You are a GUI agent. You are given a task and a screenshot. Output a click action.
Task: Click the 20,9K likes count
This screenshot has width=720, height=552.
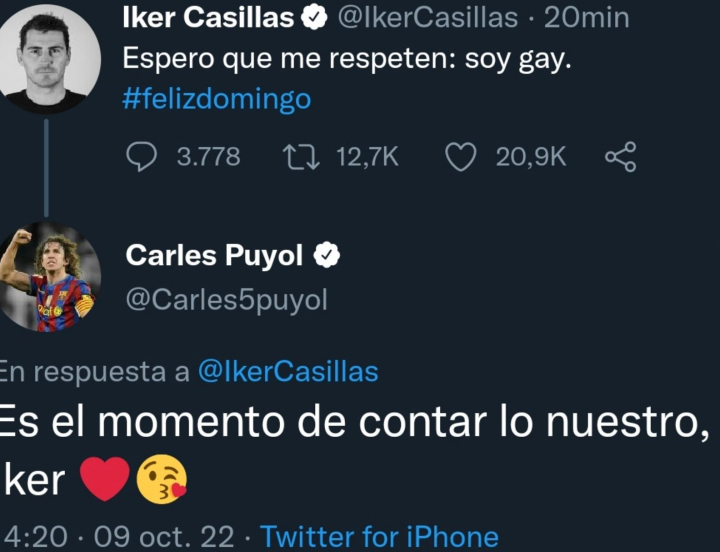tap(530, 156)
